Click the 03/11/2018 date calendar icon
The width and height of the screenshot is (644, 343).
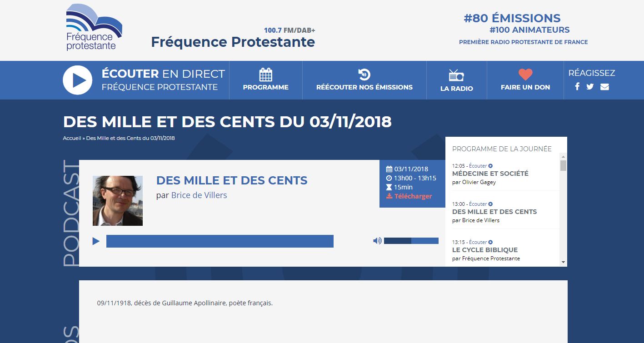(x=389, y=169)
